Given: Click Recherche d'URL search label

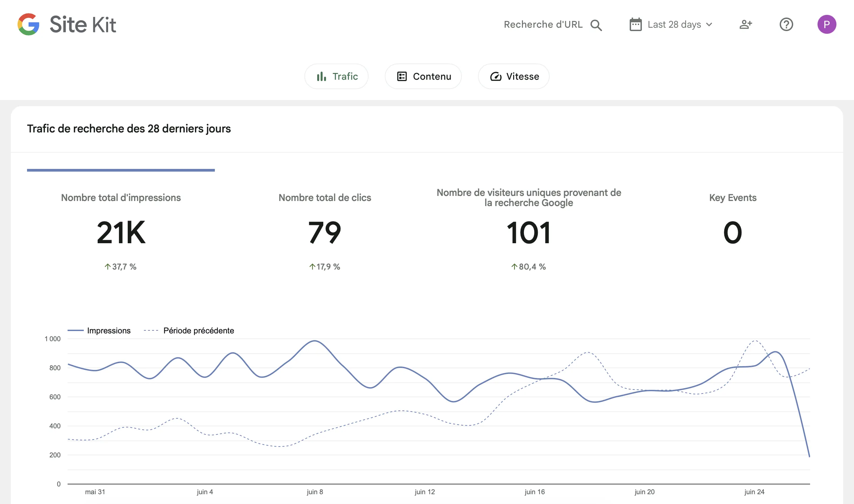Looking at the screenshot, I should (543, 24).
